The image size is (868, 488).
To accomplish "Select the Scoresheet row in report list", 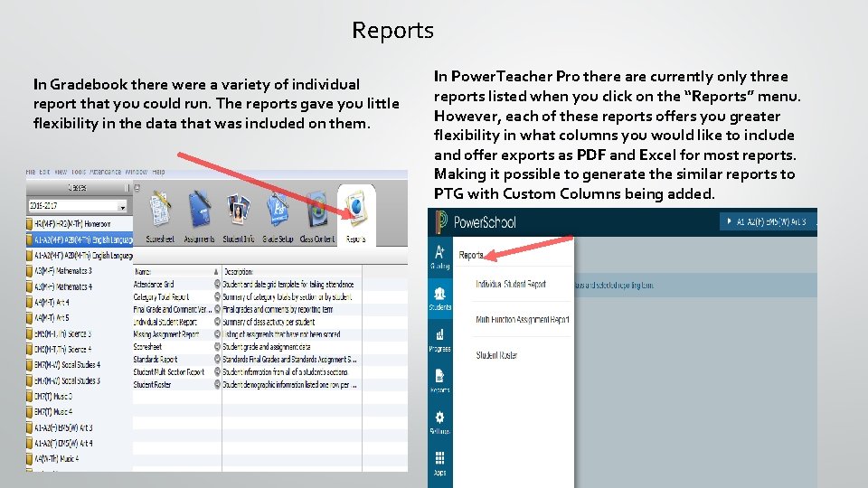I will 147,346.
